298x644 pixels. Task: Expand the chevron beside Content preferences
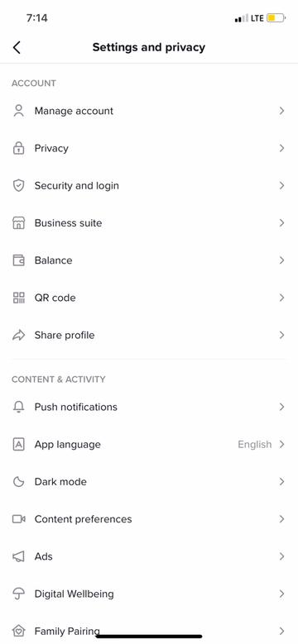tap(281, 519)
